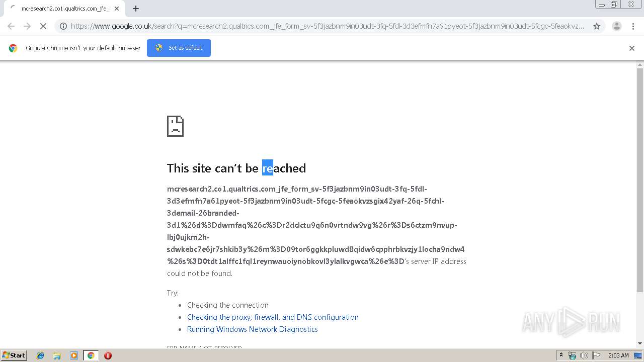Click 'This site can't be reached' heading

pos(236,168)
